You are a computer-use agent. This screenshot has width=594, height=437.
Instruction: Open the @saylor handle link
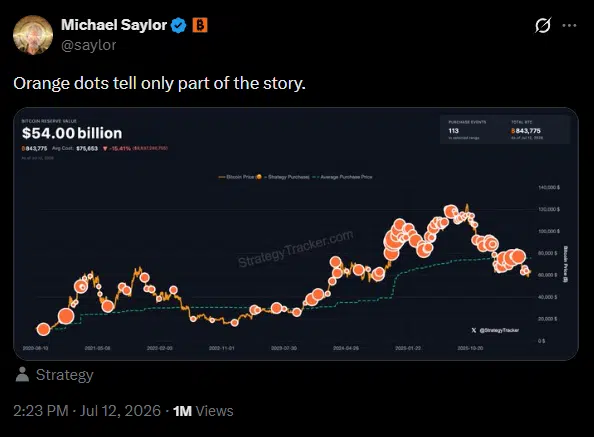click(x=89, y=45)
